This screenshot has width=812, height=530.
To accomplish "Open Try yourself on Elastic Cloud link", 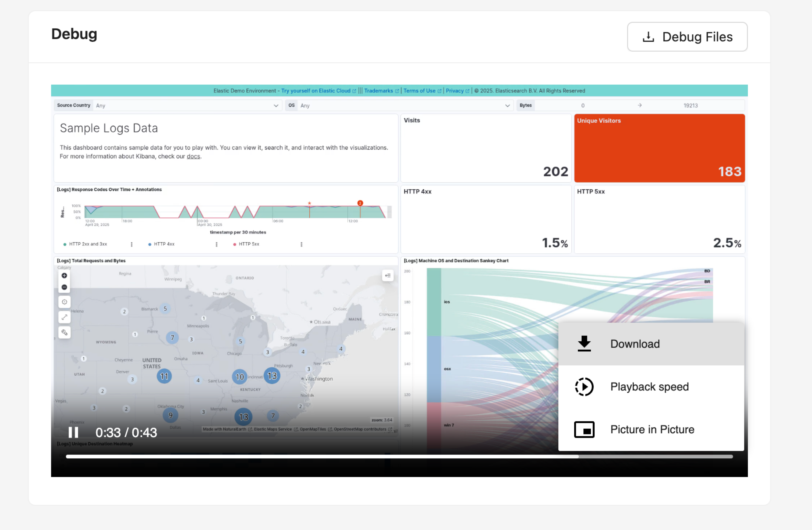I will (316, 91).
